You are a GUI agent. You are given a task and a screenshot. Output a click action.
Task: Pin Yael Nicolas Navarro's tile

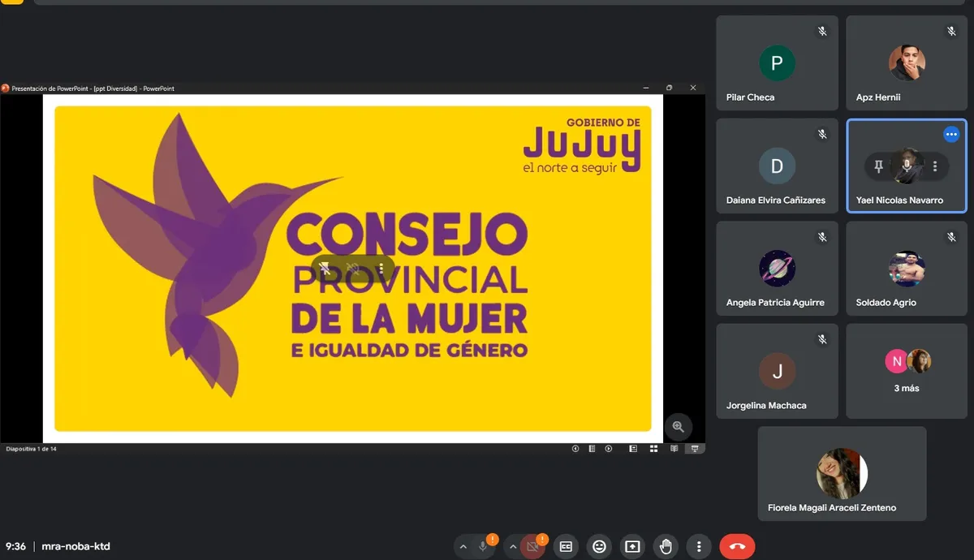click(878, 166)
